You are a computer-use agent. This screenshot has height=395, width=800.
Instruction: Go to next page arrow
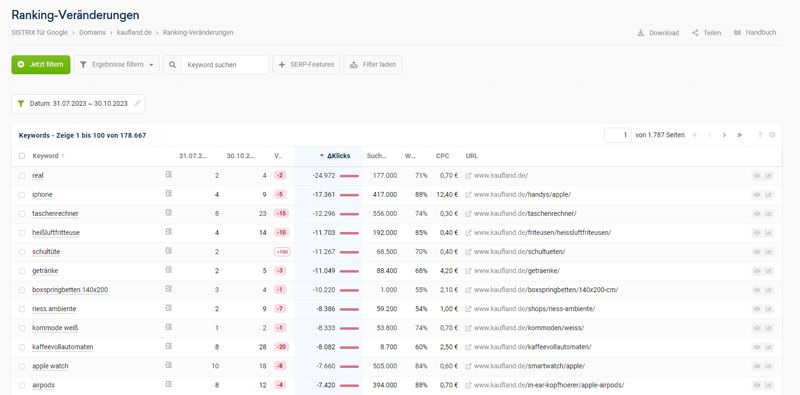(x=724, y=135)
